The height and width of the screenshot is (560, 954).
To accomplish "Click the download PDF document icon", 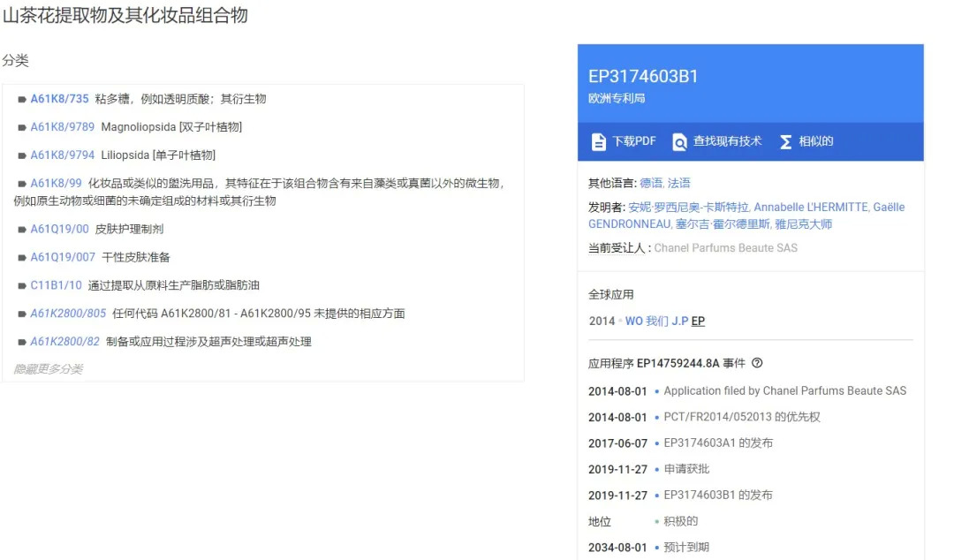I will click(x=599, y=142).
